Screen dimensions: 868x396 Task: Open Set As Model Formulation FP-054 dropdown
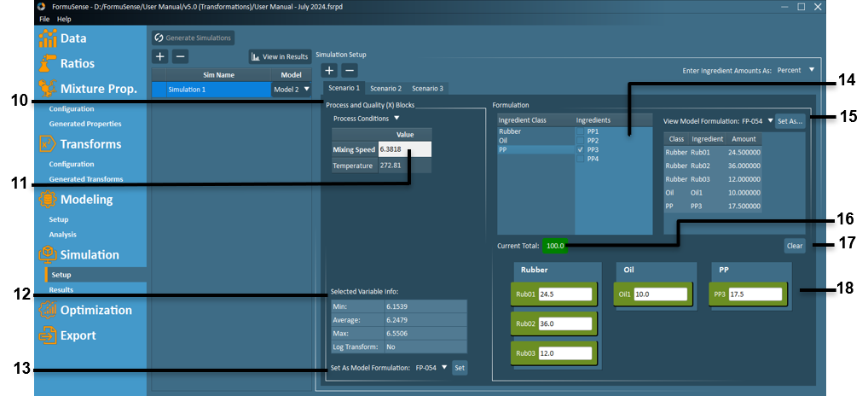click(431, 367)
